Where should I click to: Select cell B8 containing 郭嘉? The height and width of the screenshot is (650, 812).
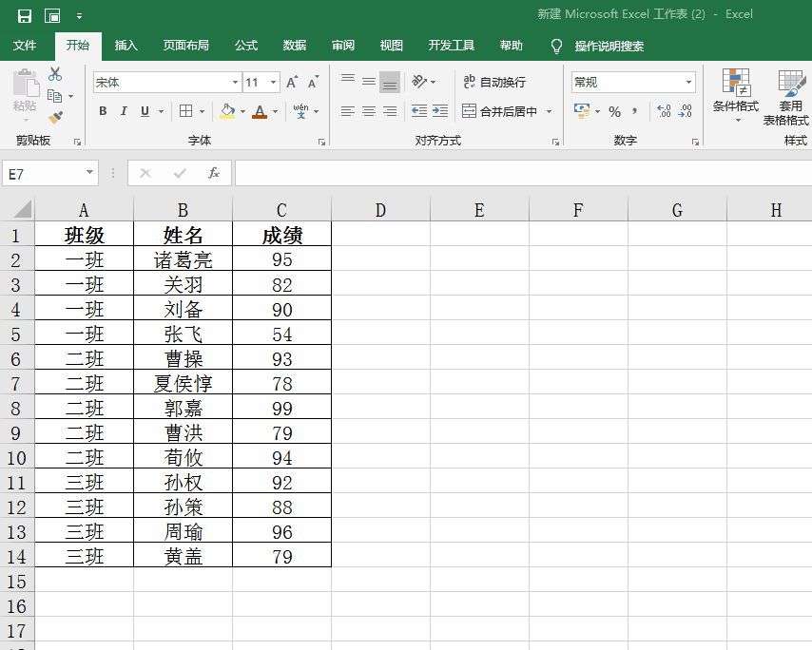[x=183, y=409]
